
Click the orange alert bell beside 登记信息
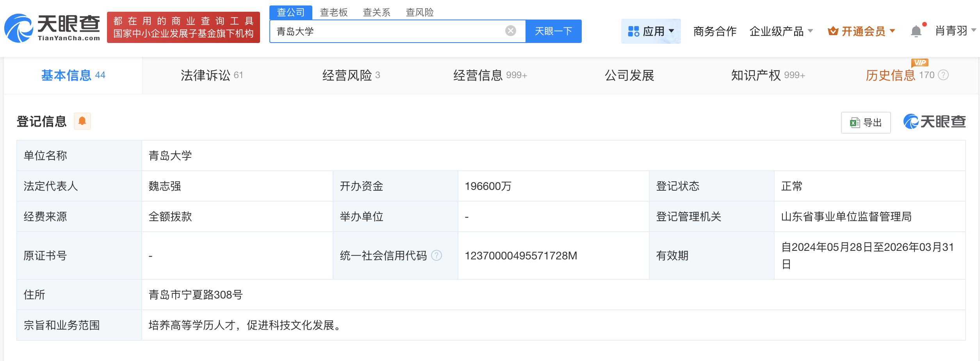pos(82,121)
